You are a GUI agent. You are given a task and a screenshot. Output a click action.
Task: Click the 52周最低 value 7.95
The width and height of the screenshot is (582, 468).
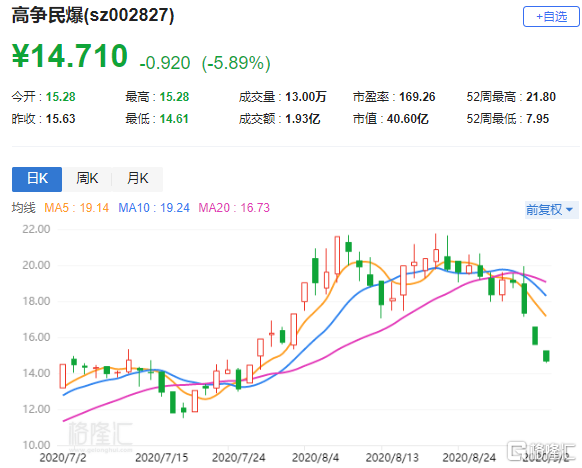click(537, 119)
